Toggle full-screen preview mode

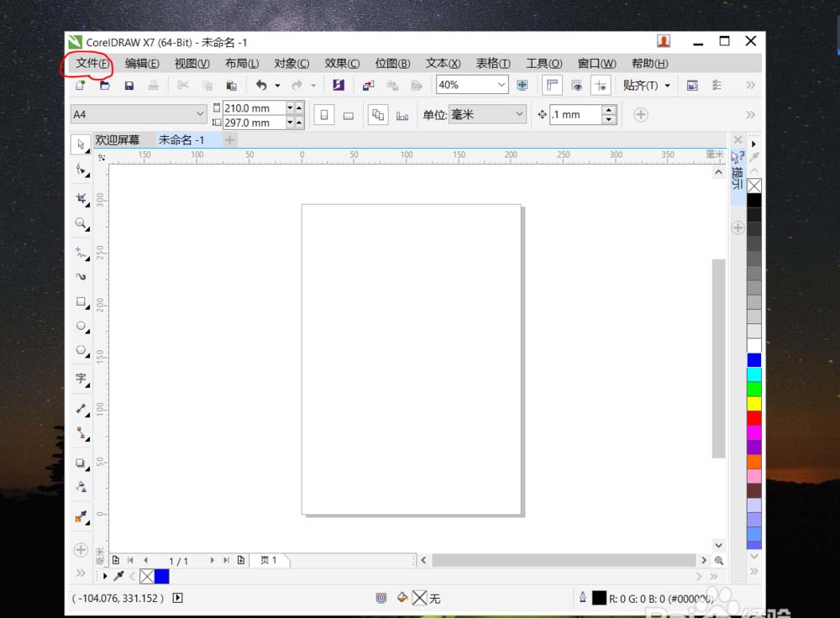pyautogui.click(x=577, y=85)
